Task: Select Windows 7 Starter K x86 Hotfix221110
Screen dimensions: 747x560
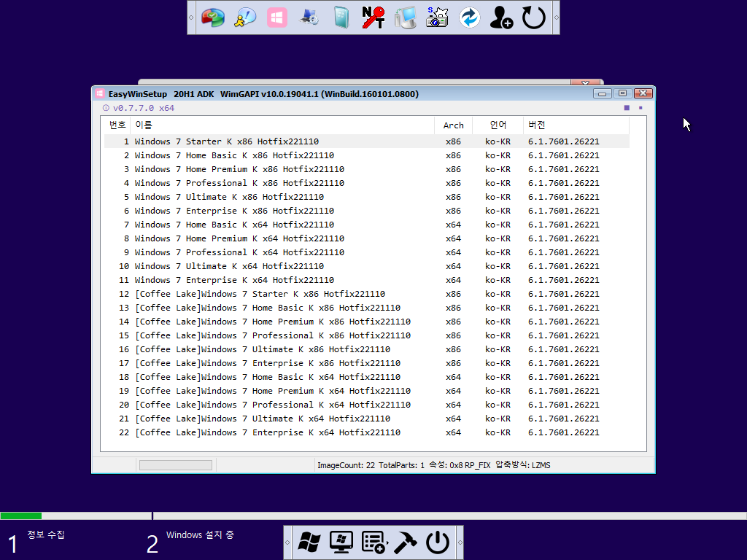Action: coord(367,141)
